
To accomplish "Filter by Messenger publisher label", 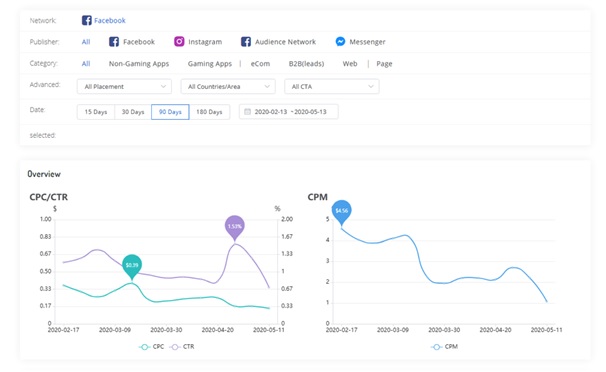I will coord(367,42).
